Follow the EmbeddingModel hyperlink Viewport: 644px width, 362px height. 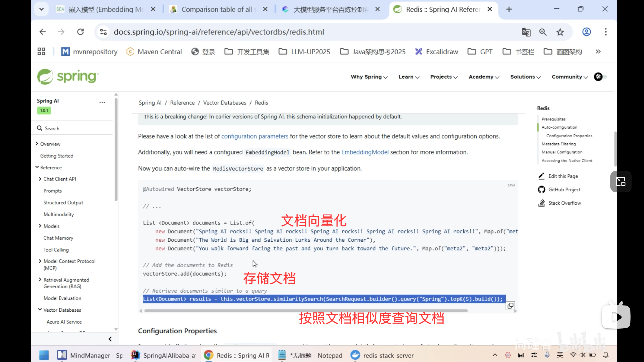365,152
